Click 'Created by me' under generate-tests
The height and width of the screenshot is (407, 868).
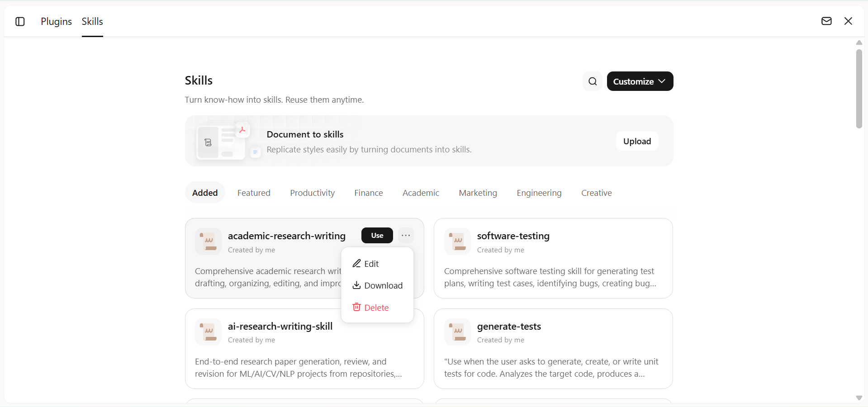pos(501,340)
